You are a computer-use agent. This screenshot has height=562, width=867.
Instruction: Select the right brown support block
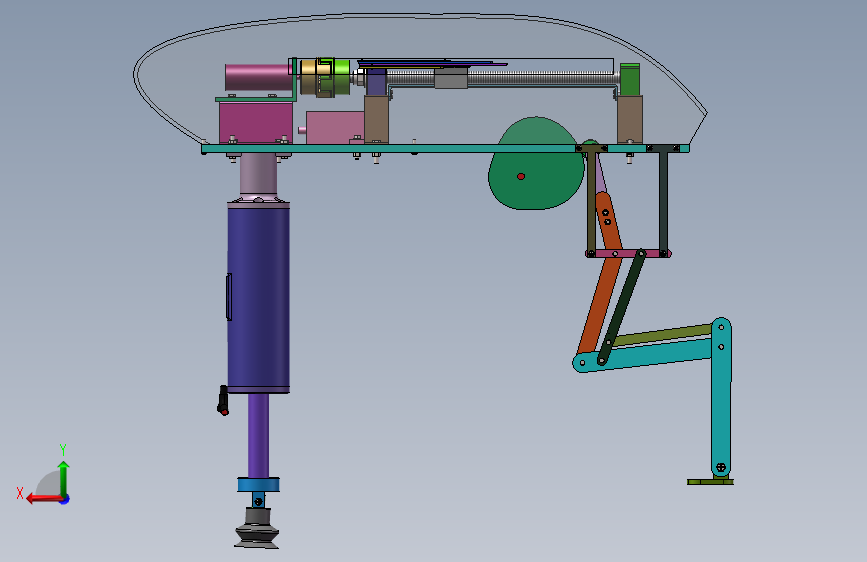(x=630, y=119)
